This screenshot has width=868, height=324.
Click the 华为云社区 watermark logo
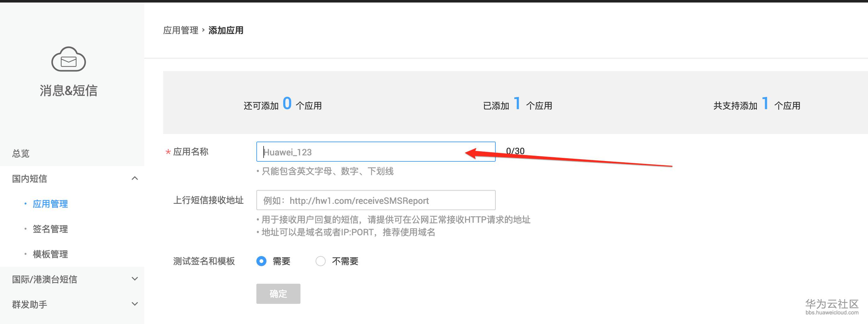(x=832, y=306)
